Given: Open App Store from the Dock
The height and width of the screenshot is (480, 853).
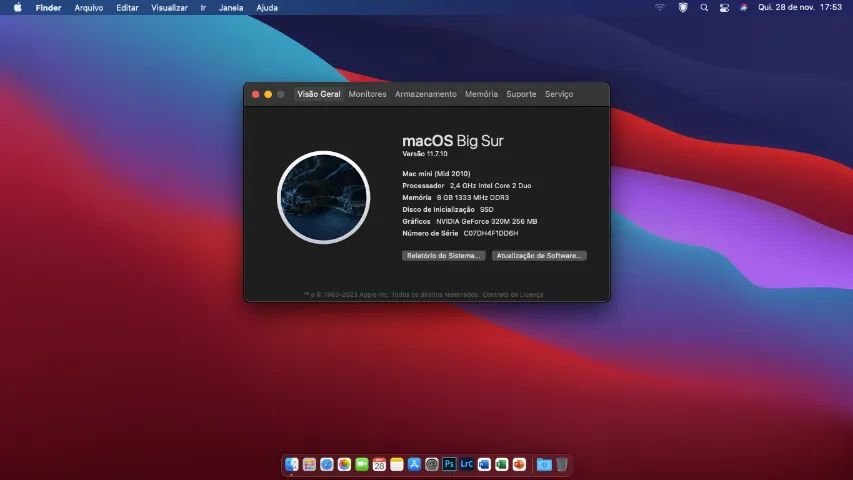Looking at the screenshot, I should [414, 464].
